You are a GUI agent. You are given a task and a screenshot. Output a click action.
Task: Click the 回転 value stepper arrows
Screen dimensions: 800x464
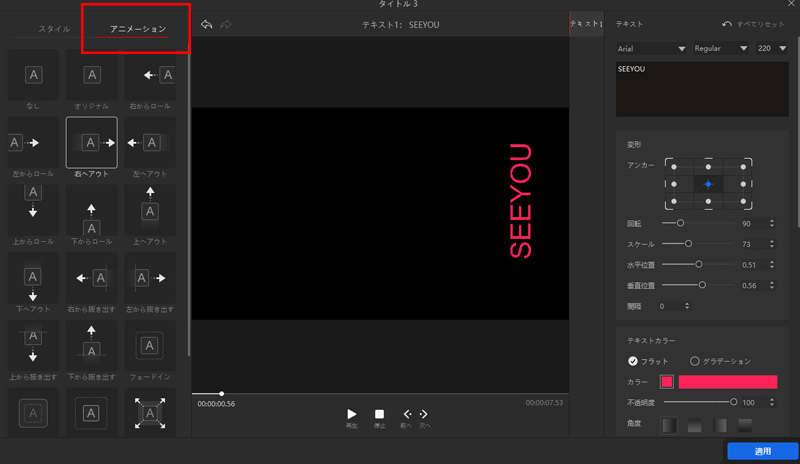pyautogui.click(x=771, y=224)
